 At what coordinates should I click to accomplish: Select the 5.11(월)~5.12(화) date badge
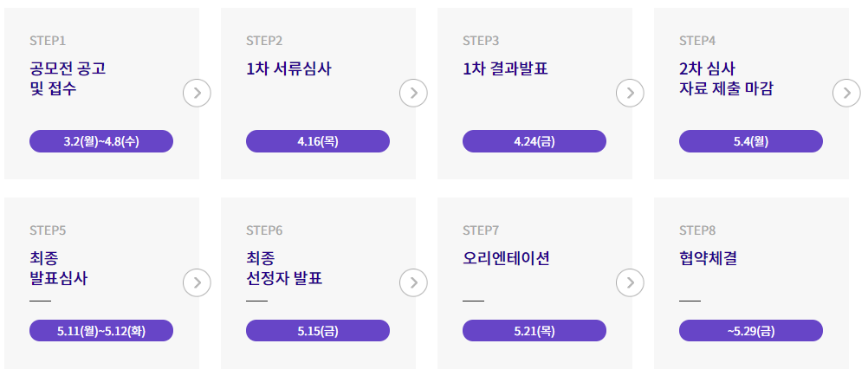(x=101, y=331)
